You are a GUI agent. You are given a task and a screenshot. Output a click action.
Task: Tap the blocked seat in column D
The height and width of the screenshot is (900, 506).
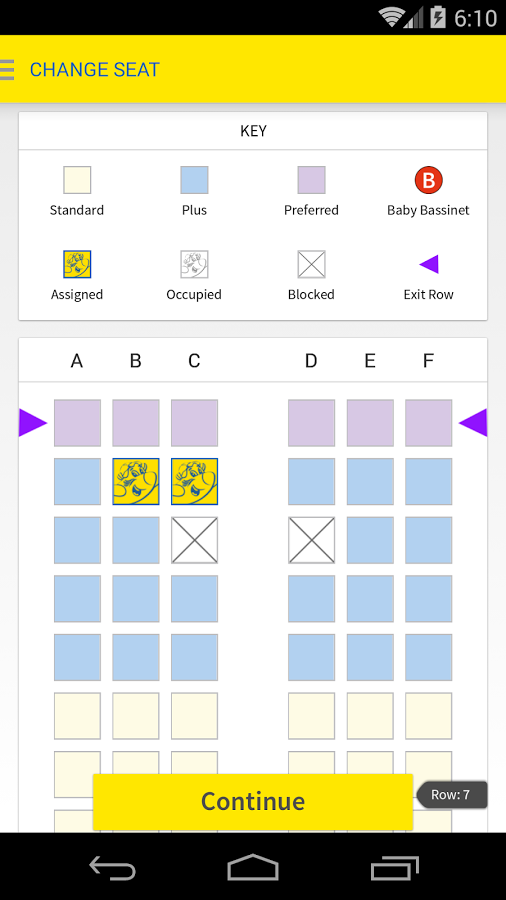pos(312,540)
